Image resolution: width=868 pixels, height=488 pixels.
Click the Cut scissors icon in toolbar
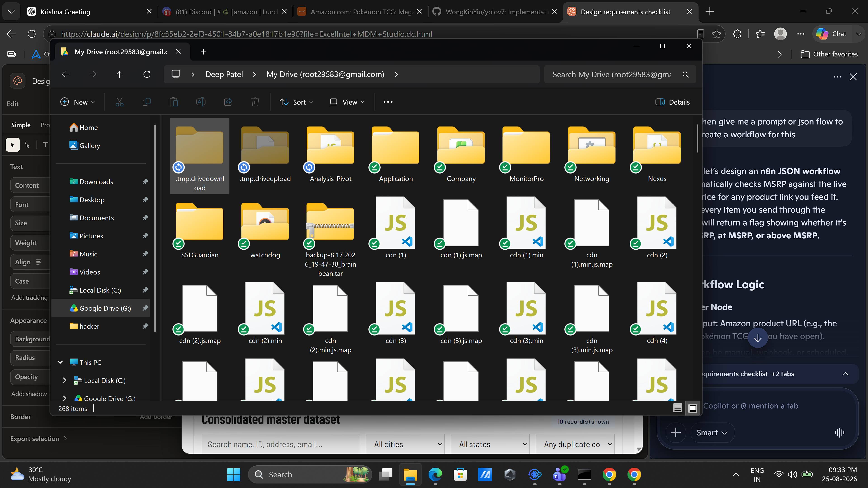pyautogui.click(x=119, y=102)
